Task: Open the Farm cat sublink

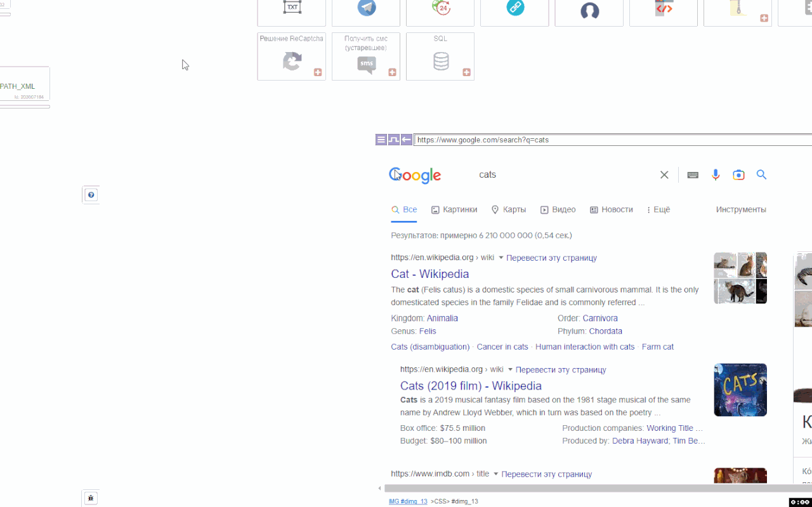Action: pos(658,347)
